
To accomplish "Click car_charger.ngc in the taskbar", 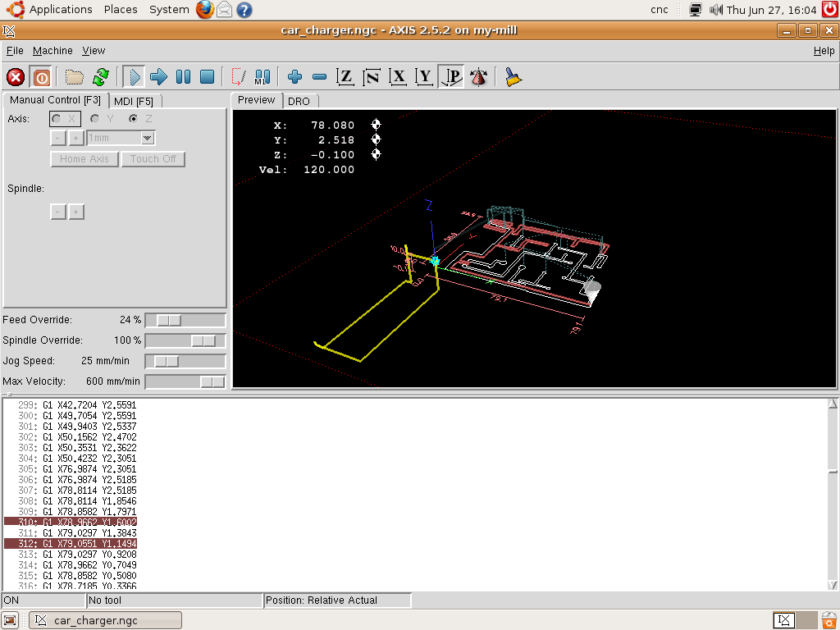I will click(105, 620).
